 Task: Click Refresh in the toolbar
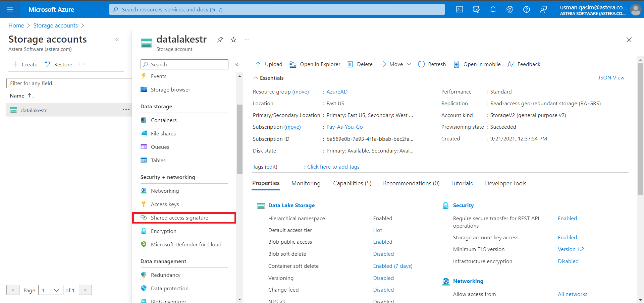click(432, 64)
